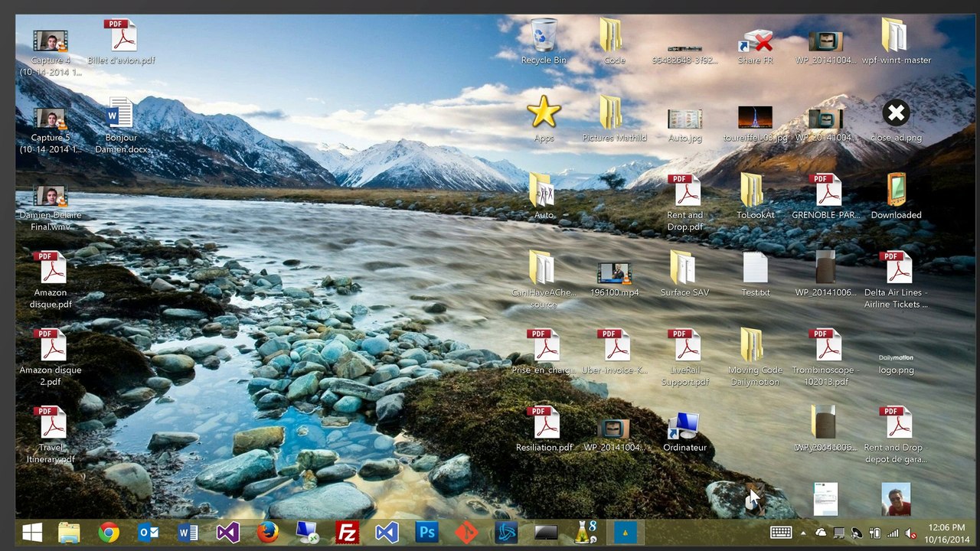
Task: Select the Apps star icon
Action: point(544,119)
